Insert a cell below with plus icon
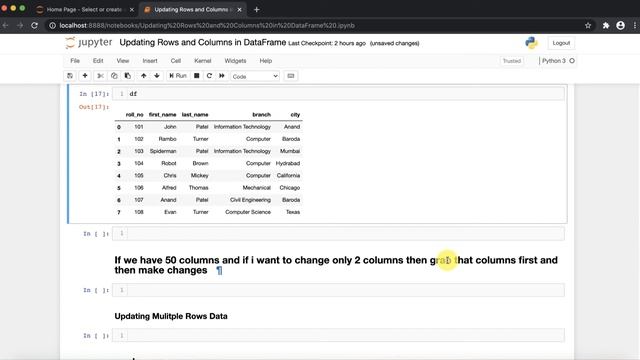The height and width of the screenshot is (360, 640). 85,76
